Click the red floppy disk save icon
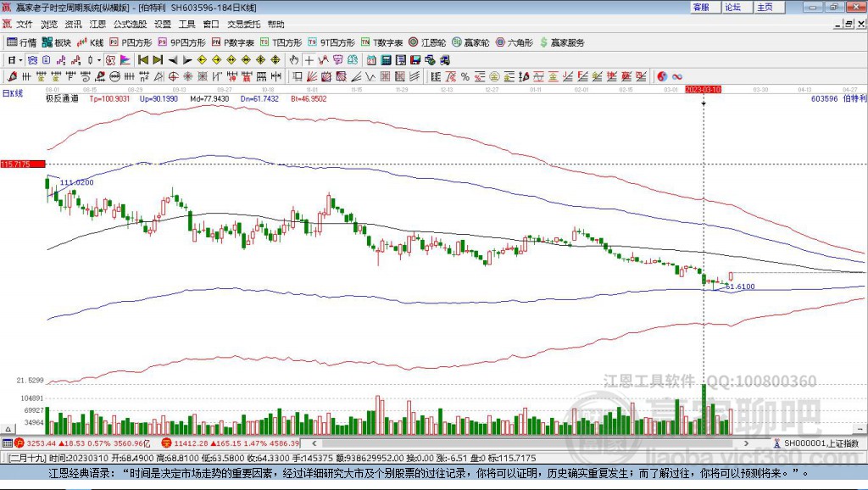The width and height of the screenshot is (868, 490). pos(415,60)
